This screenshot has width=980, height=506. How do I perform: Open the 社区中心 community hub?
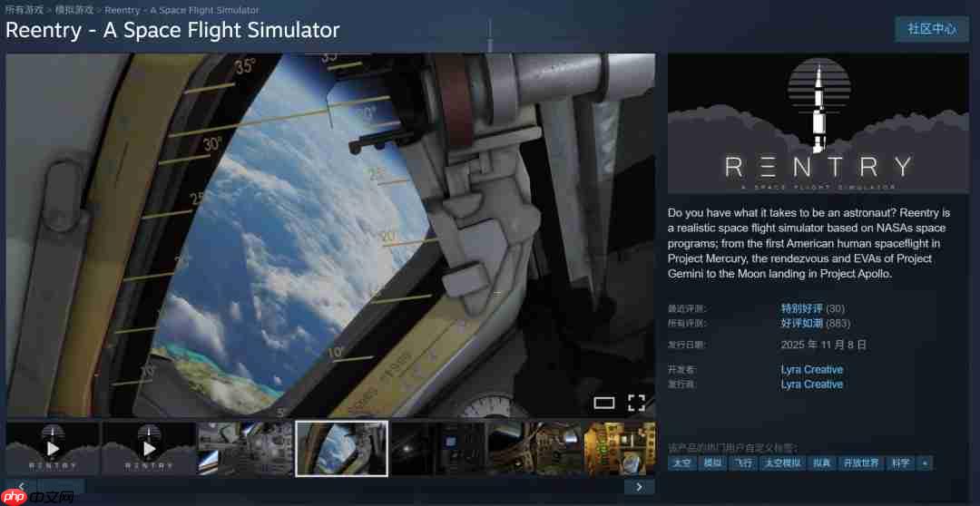pyautogui.click(x=932, y=29)
